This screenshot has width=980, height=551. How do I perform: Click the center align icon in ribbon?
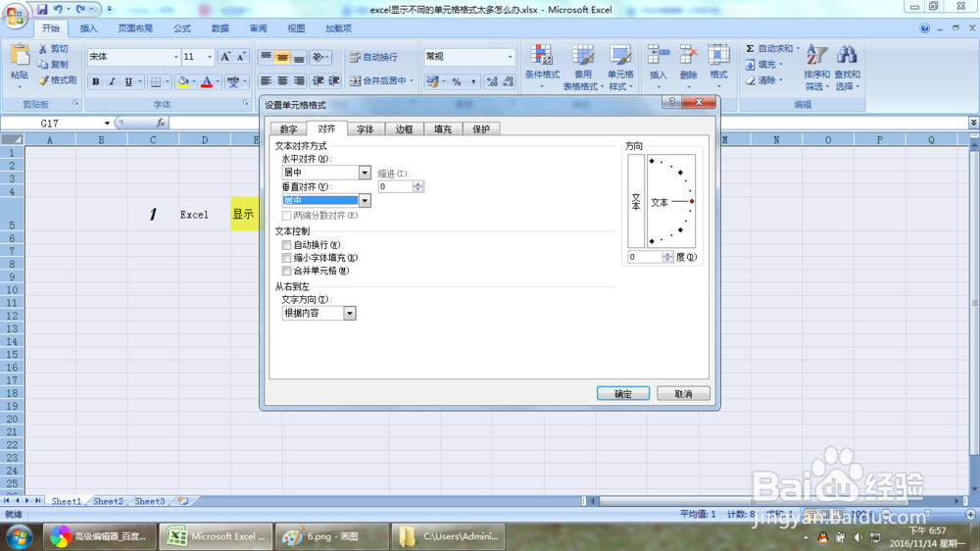point(282,80)
